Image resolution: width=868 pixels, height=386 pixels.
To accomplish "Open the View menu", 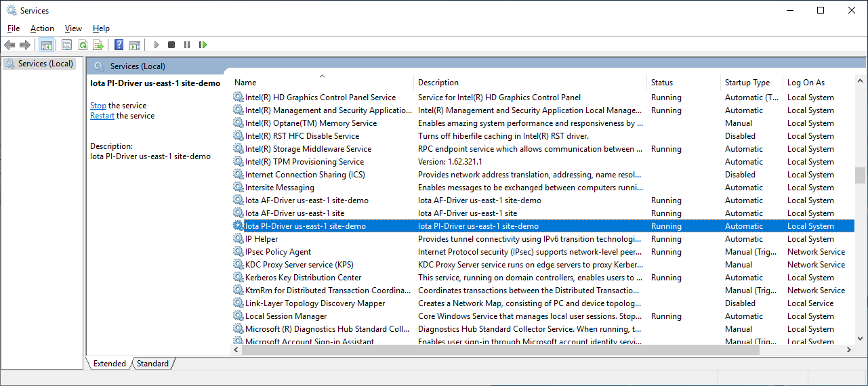I will tap(73, 28).
